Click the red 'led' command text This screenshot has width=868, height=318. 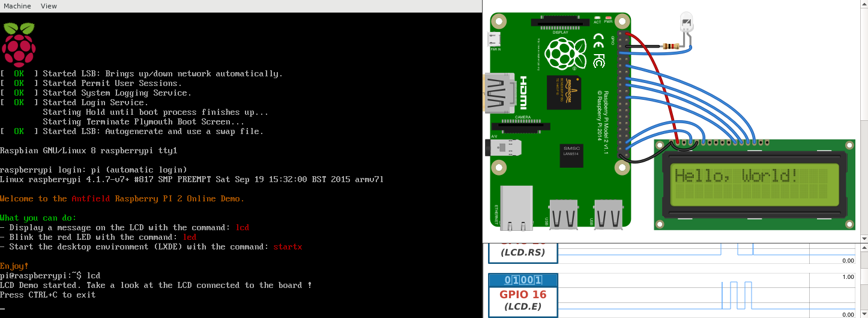coord(189,237)
